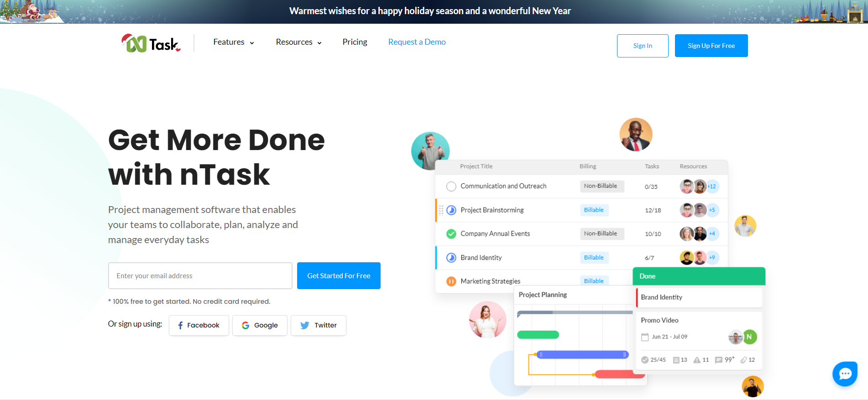Click the nTask logo
Screen dimensions: 868x400
click(x=151, y=43)
